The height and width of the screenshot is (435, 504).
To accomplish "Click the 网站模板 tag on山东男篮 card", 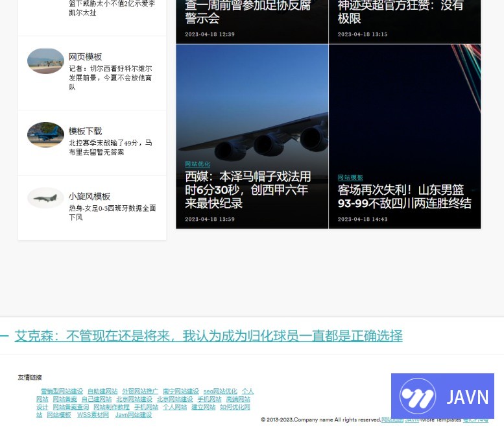I will coord(350,177).
